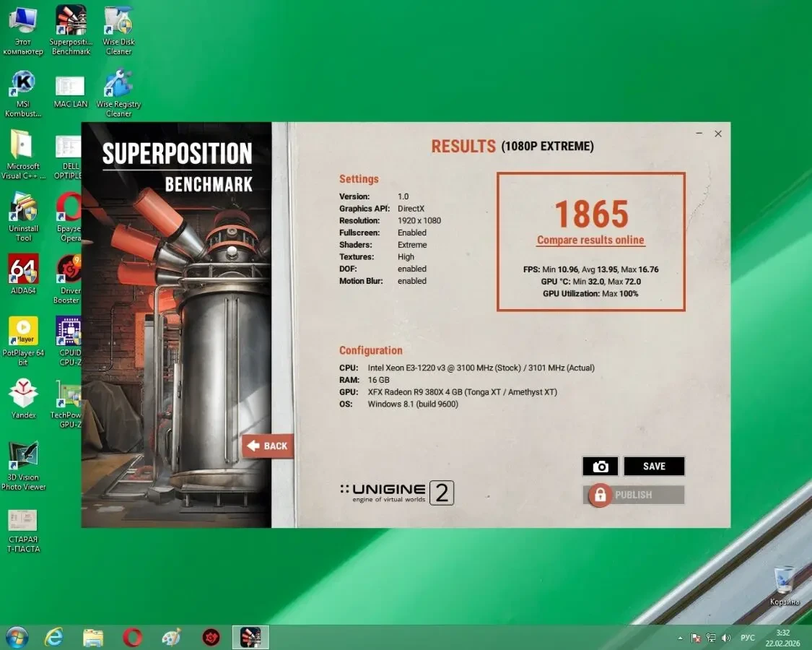
Task: Click the Textures value High
Action: (406, 256)
